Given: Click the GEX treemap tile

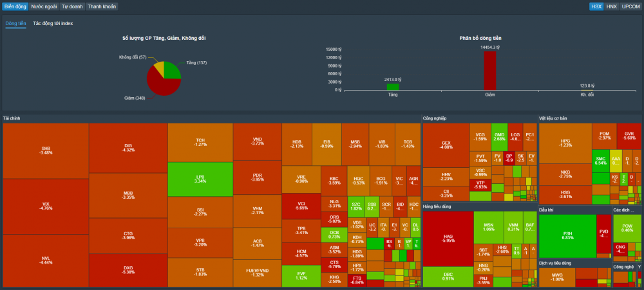Looking at the screenshot, I should pyautogui.click(x=446, y=145).
